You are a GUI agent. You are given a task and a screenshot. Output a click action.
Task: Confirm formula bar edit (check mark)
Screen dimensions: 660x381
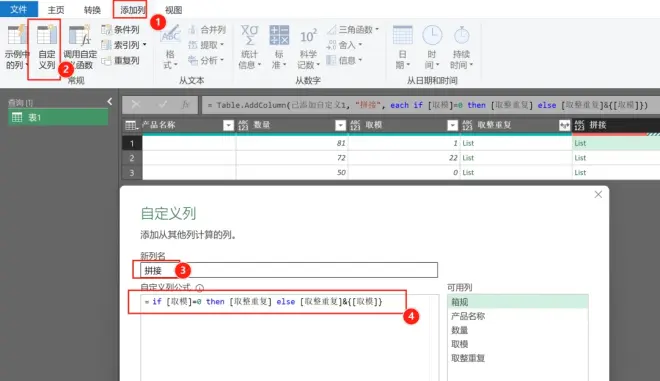tap(162, 105)
